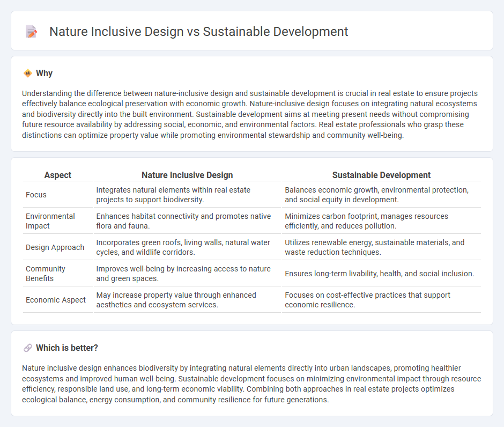Click cell 'Utilizes renewable energy, sustainable materials'
Image resolution: width=504 pixels, height=427 pixels.
(x=382, y=247)
